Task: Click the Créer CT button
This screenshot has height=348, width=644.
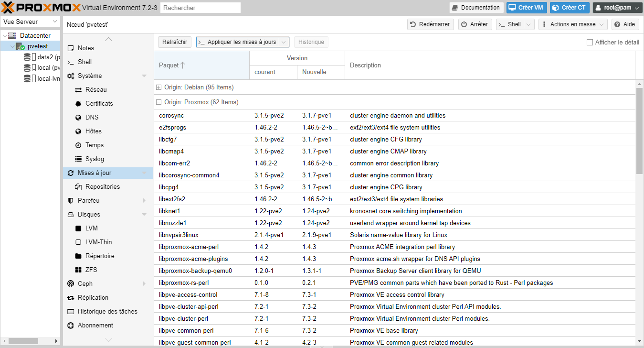Action: click(x=570, y=8)
